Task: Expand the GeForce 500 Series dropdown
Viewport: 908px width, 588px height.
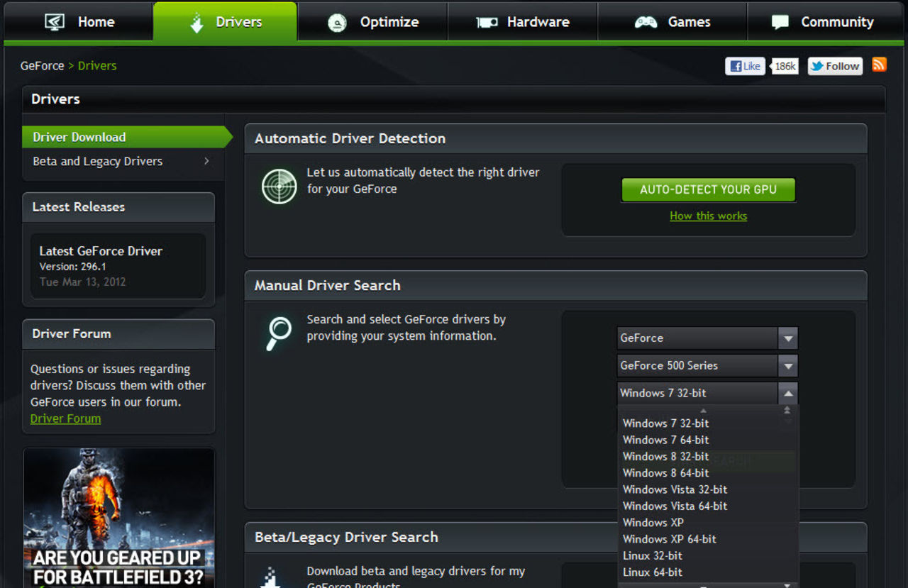Action: pyautogui.click(x=787, y=365)
